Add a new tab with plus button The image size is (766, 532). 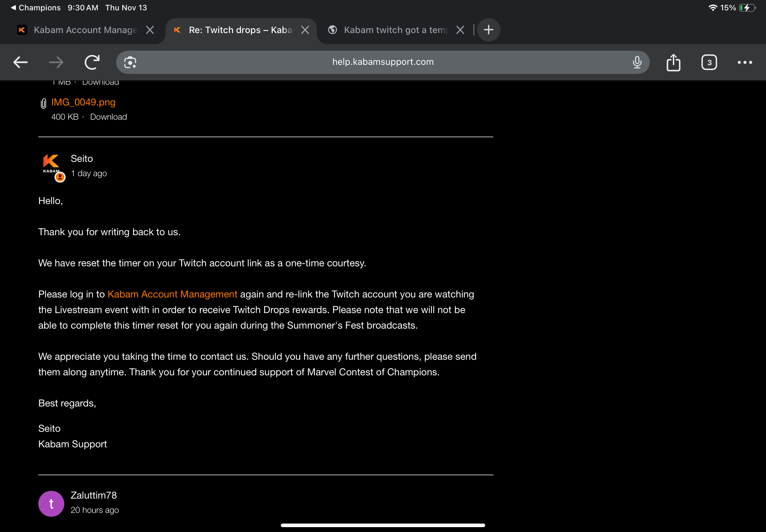[x=488, y=30]
